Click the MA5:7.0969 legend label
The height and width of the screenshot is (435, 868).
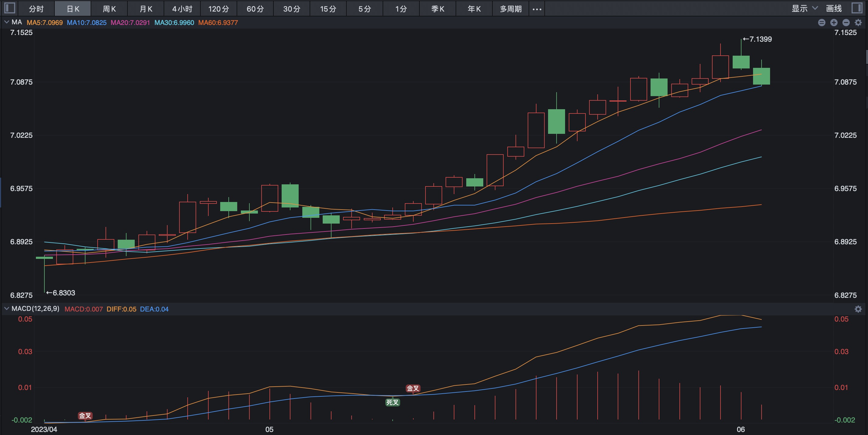pos(44,23)
